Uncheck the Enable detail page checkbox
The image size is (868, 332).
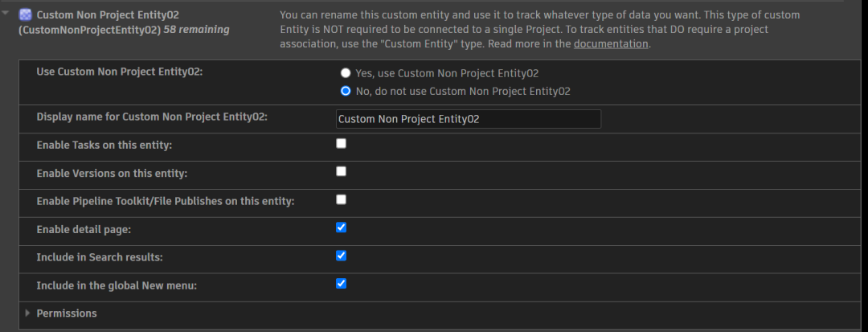[x=341, y=227]
